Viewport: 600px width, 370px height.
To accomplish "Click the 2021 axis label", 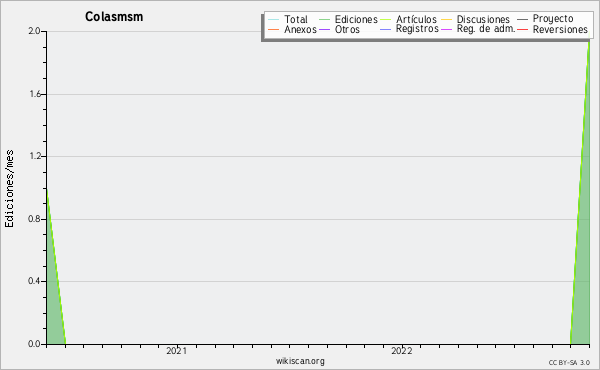I will tap(176, 351).
